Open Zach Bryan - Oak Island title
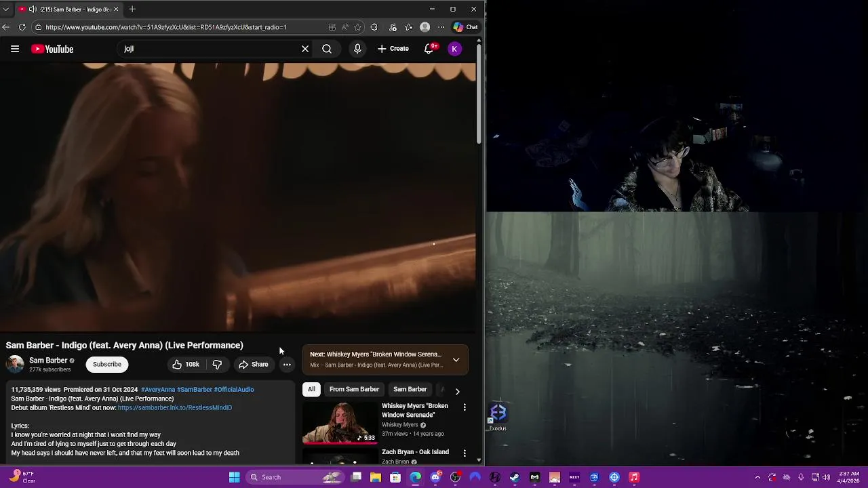This screenshot has width=868, height=488. 415,452
